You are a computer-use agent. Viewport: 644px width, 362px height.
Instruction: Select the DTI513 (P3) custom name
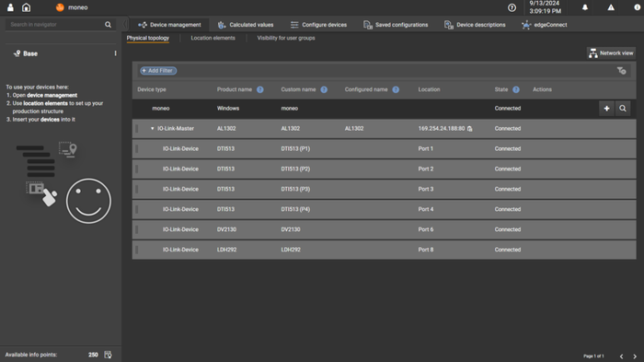[x=295, y=189]
